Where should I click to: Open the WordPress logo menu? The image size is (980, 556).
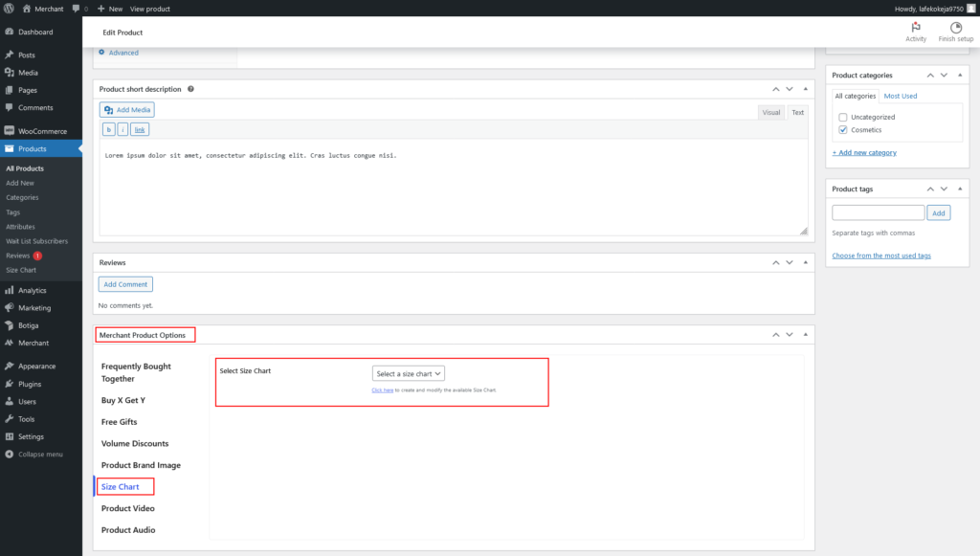tap(10, 8)
